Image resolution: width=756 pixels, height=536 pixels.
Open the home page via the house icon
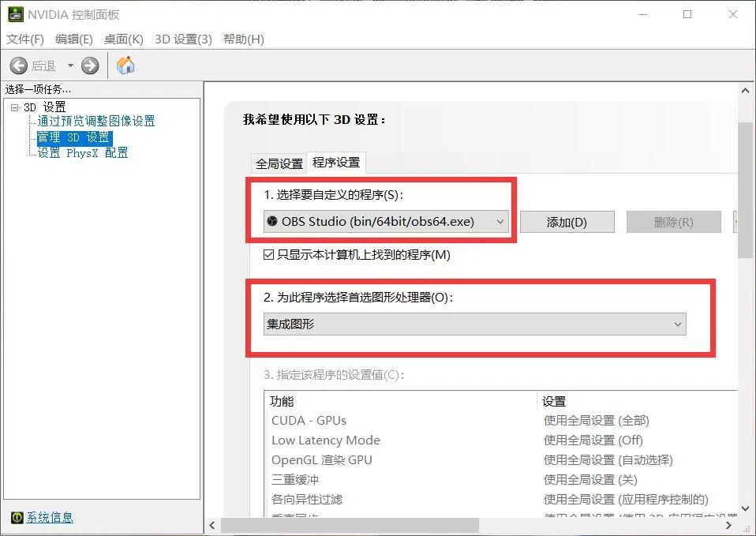tap(125, 66)
